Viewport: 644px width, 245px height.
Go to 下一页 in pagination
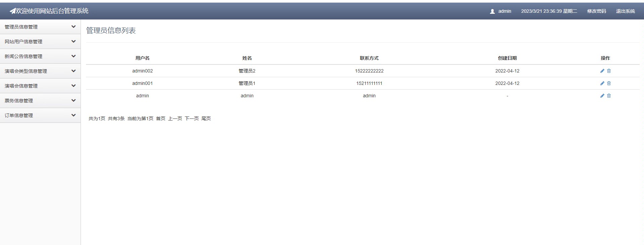click(x=192, y=118)
